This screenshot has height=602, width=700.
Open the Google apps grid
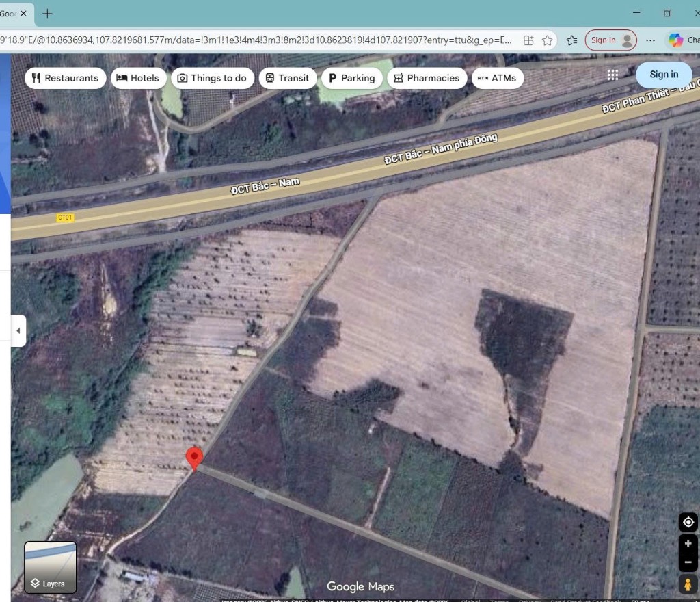pyautogui.click(x=613, y=75)
